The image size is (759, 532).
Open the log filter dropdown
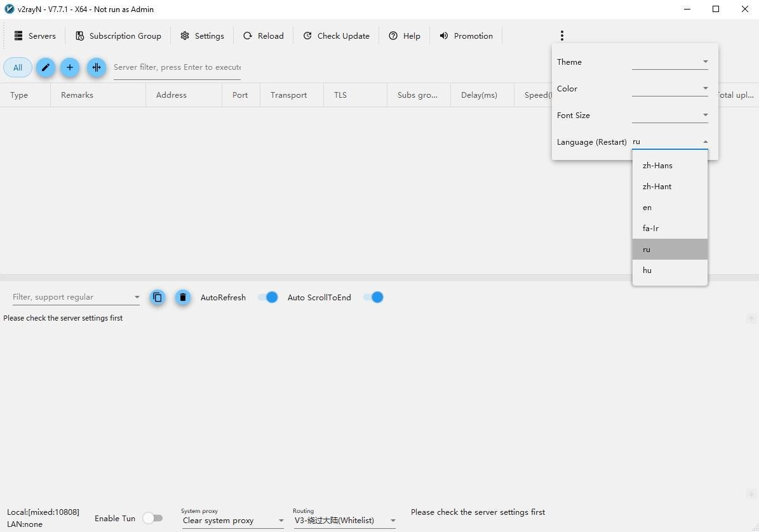76,297
